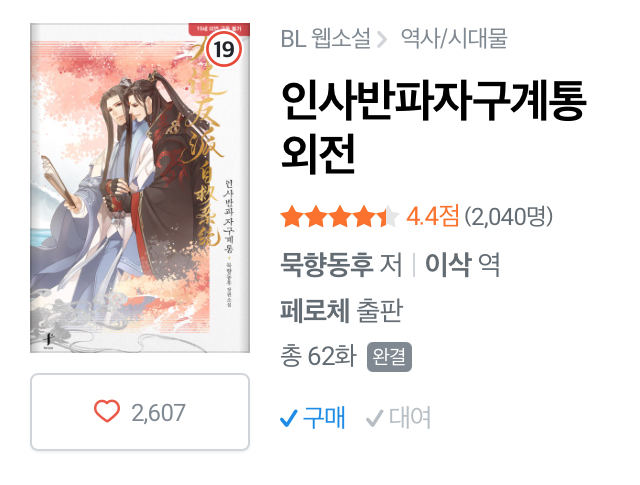The width and height of the screenshot is (640, 485).
Task: Click the 19 age rating badge
Action: tap(223, 49)
